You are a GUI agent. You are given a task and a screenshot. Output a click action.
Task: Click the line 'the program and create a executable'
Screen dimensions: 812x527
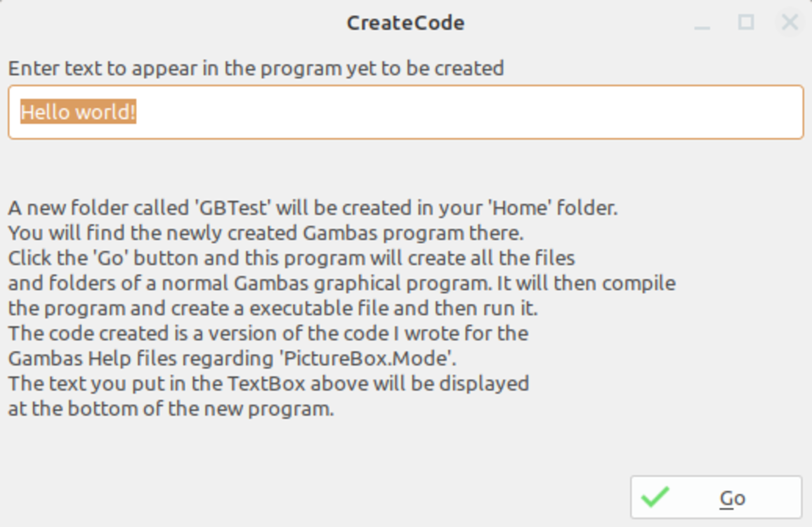point(273,308)
